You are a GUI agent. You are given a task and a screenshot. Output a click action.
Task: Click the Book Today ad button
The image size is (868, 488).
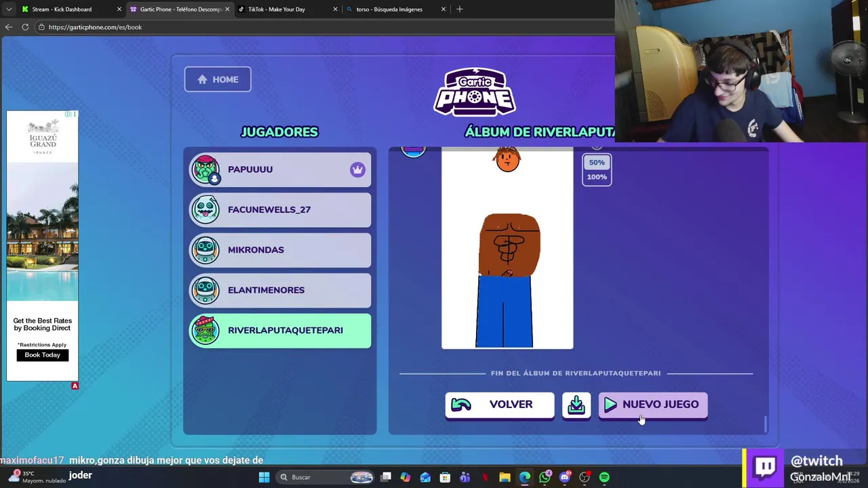point(42,355)
